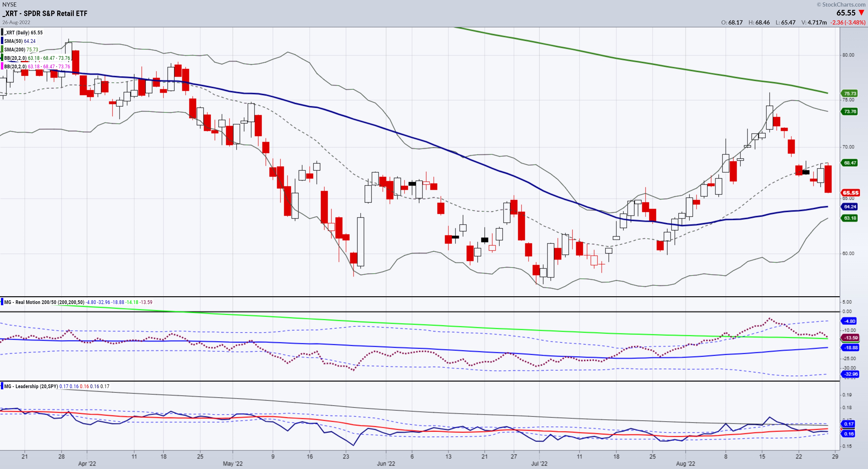
Task: Click the green 75.73 SMA200 price tag
Action: tap(850, 93)
